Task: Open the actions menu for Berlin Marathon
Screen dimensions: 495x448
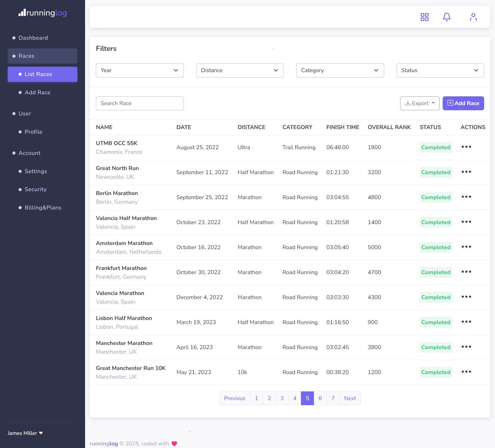Action: 466,197
